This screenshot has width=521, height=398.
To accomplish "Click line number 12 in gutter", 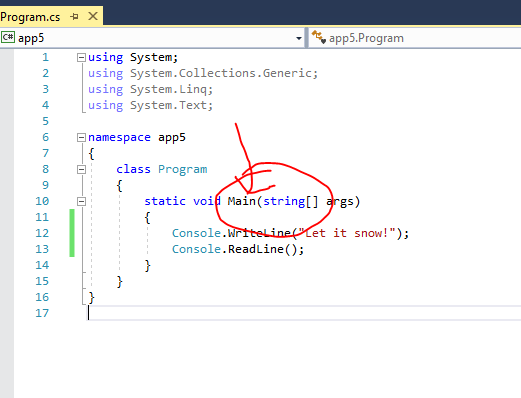I will [42, 233].
